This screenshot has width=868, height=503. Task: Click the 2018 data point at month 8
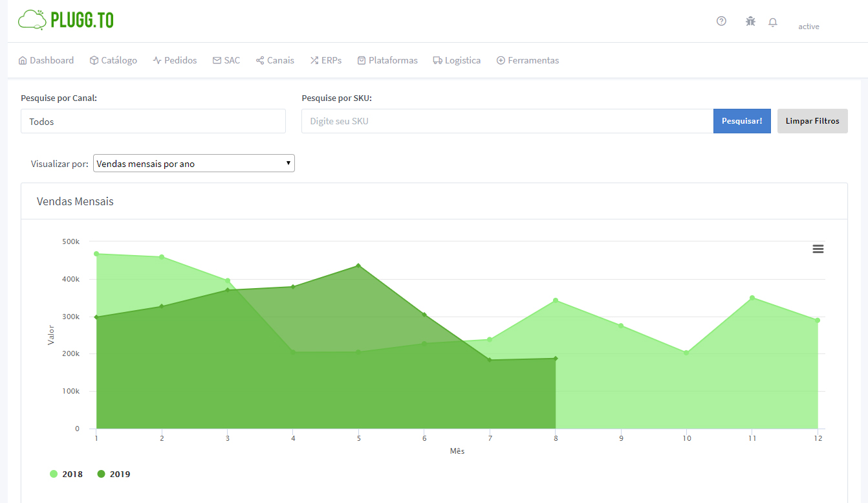[555, 300]
